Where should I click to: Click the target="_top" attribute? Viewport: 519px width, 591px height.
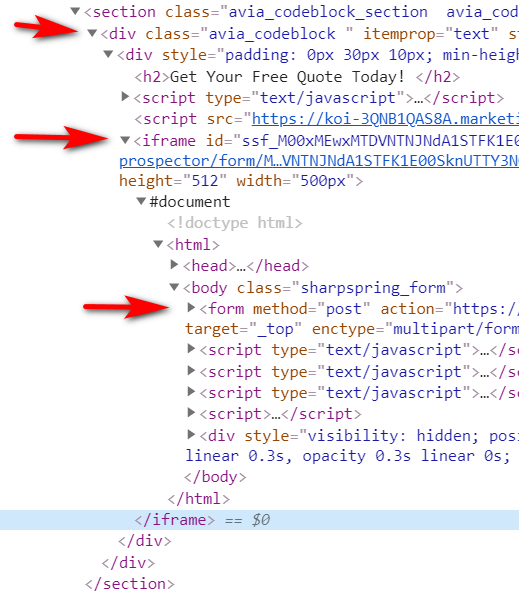tap(243, 329)
